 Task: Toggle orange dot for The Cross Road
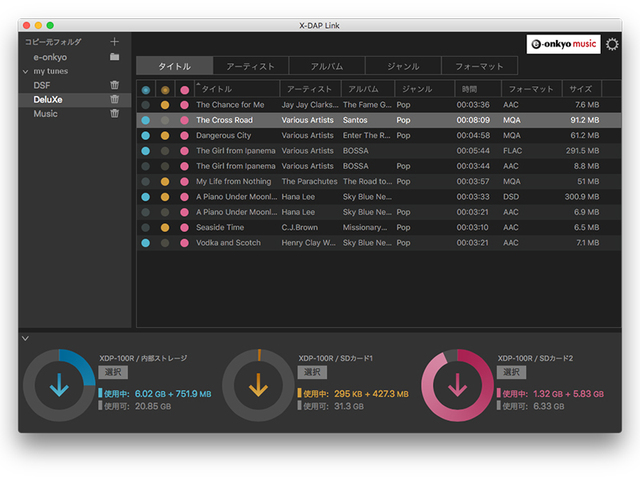tap(165, 120)
